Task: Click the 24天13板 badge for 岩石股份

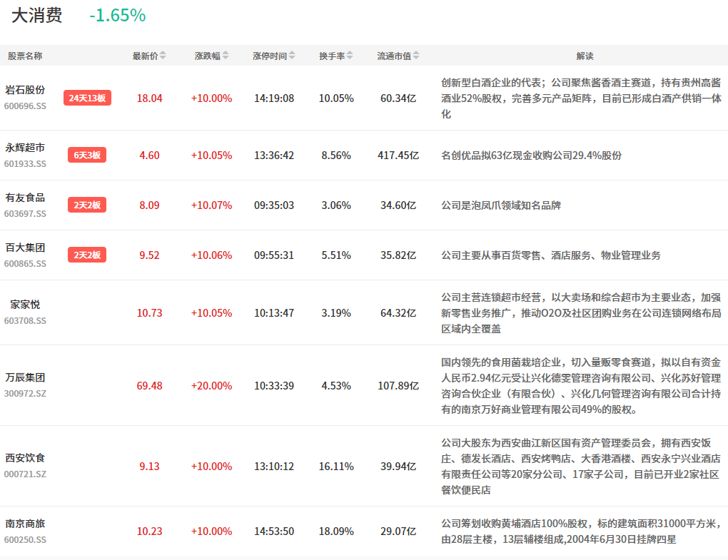Action: [x=87, y=98]
